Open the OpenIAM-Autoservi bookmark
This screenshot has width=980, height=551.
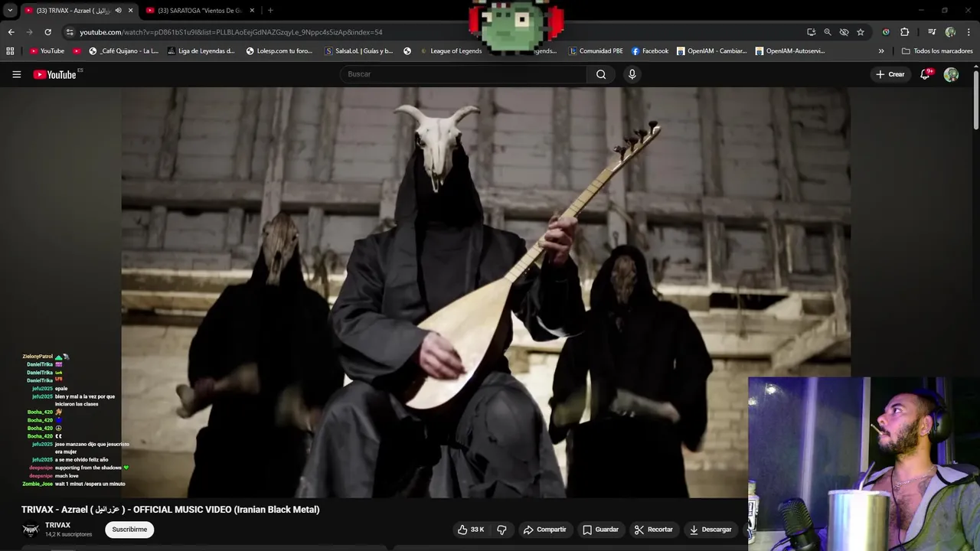coord(790,51)
